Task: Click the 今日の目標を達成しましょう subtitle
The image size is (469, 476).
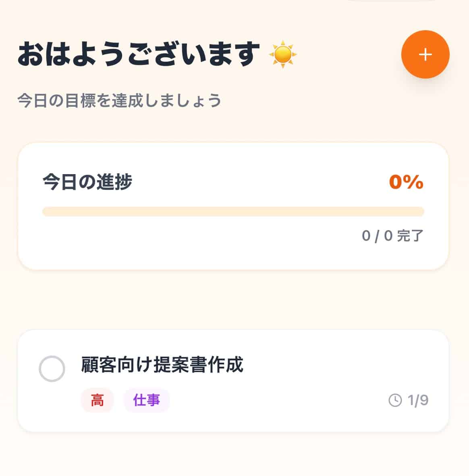Action: [x=119, y=100]
